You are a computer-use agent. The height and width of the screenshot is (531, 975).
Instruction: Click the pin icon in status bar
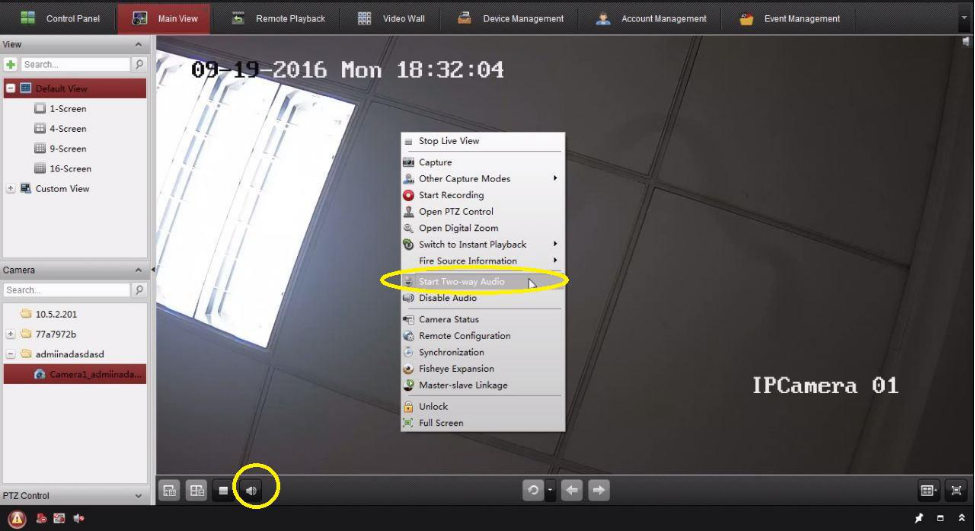coord(919,518)
